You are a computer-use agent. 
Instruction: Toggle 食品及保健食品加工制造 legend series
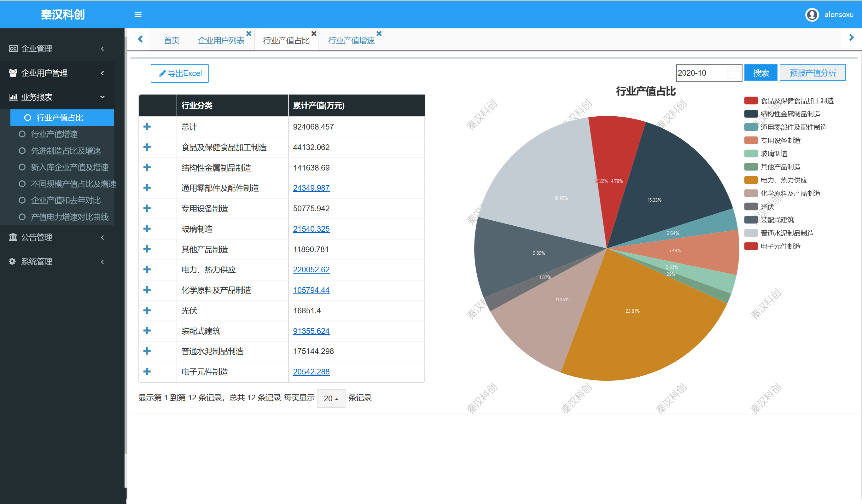coord(789,101)
